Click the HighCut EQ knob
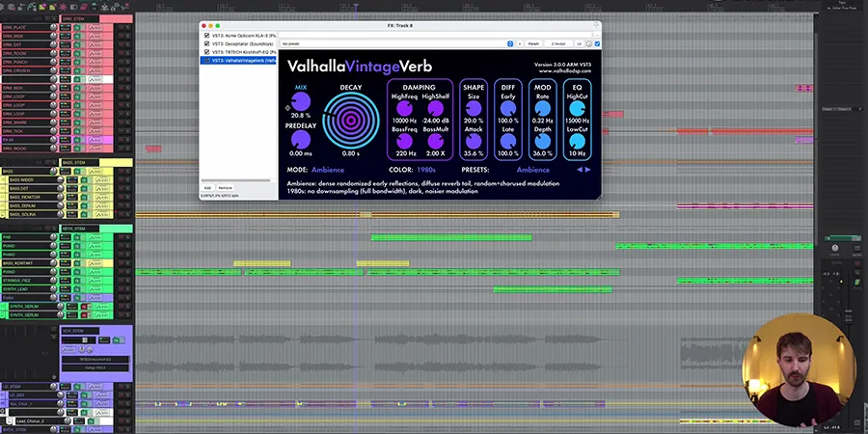Image resolution: width=868 pixels, height=434 pixels. pyautogui.click(x=577, y=108)
